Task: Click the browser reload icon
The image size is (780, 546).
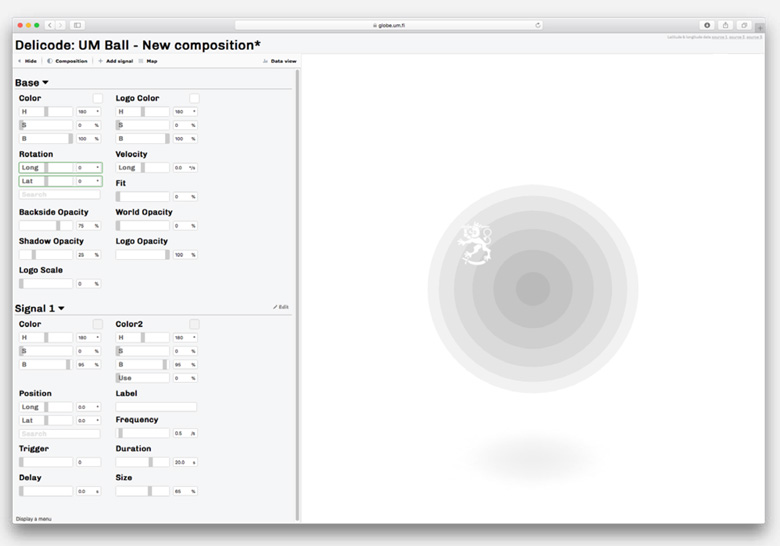Action: click(538, 25)
